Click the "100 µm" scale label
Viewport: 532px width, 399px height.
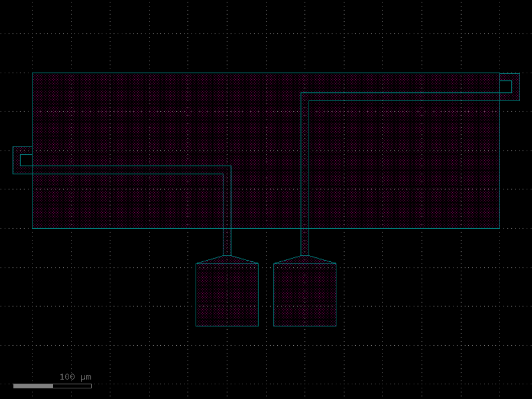pyautogui.click(x=75, y=377)
